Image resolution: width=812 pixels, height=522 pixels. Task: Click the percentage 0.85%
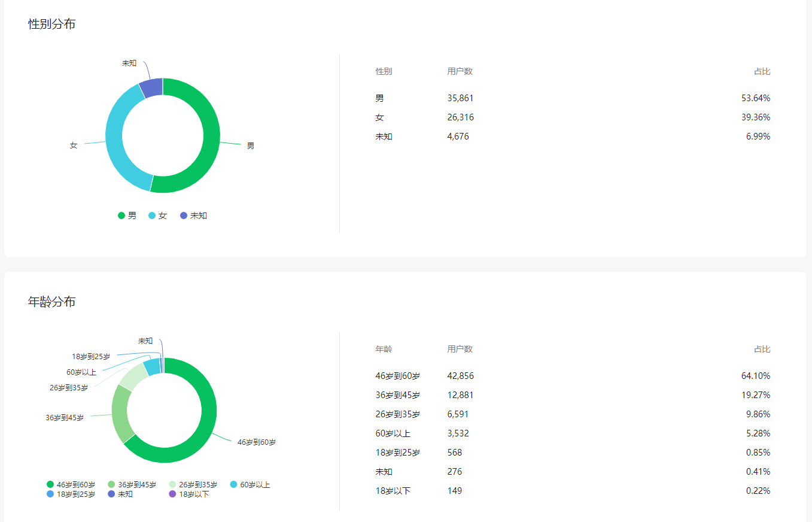pyautogui.click(x=758, y=453)
